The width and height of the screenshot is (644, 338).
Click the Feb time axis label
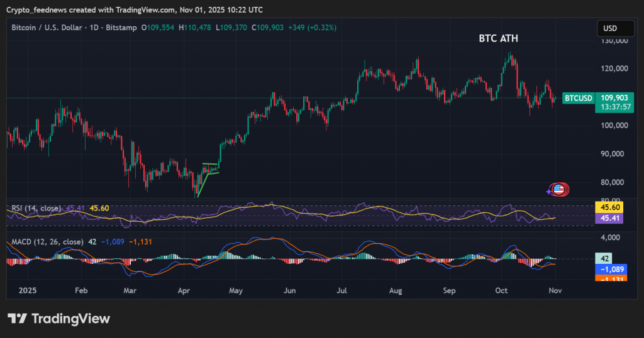click(x=81, y=290)
